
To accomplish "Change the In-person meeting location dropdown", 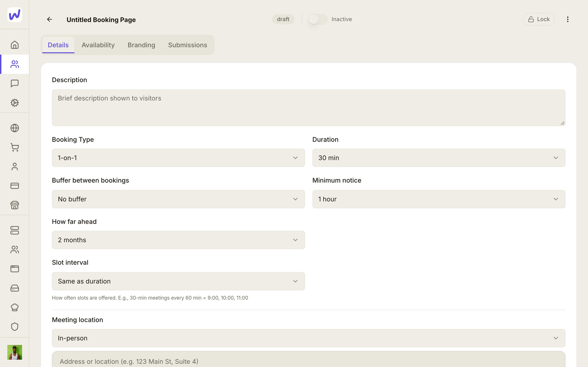I will pos(308,338).
